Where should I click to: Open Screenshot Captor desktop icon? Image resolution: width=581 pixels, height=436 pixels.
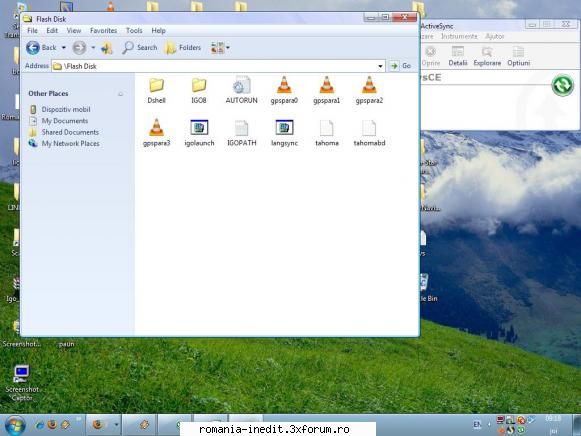[x=21, y=383]
